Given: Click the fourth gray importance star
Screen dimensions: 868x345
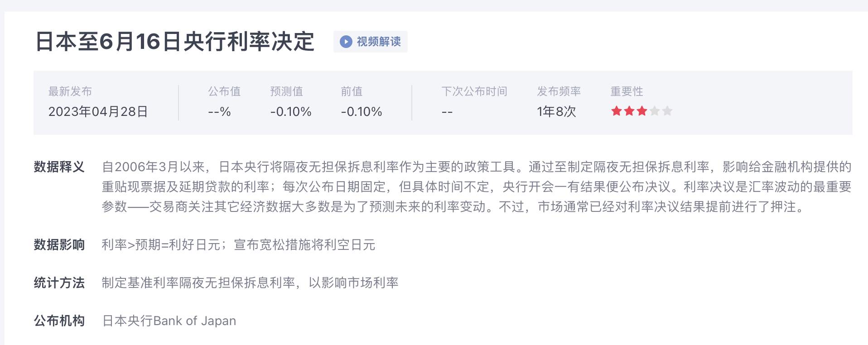Looking at the screenshot, I should pyautogui.click(x=655, y=111).
